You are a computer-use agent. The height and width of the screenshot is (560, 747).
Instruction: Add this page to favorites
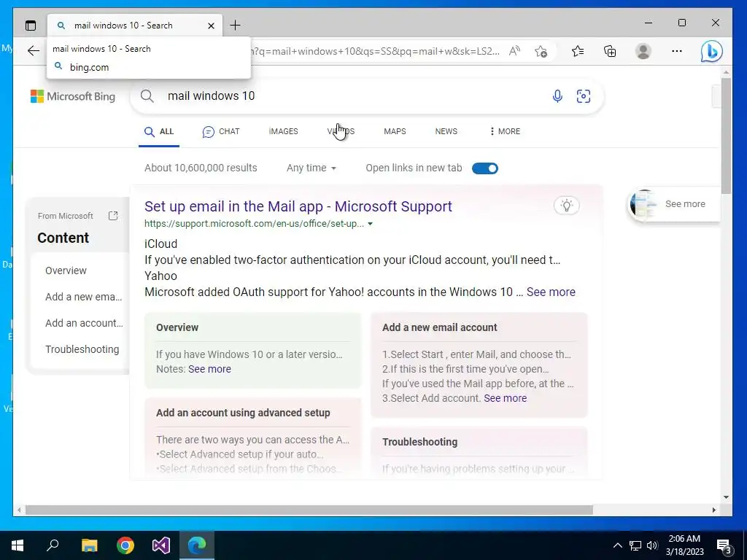(541, 51)
